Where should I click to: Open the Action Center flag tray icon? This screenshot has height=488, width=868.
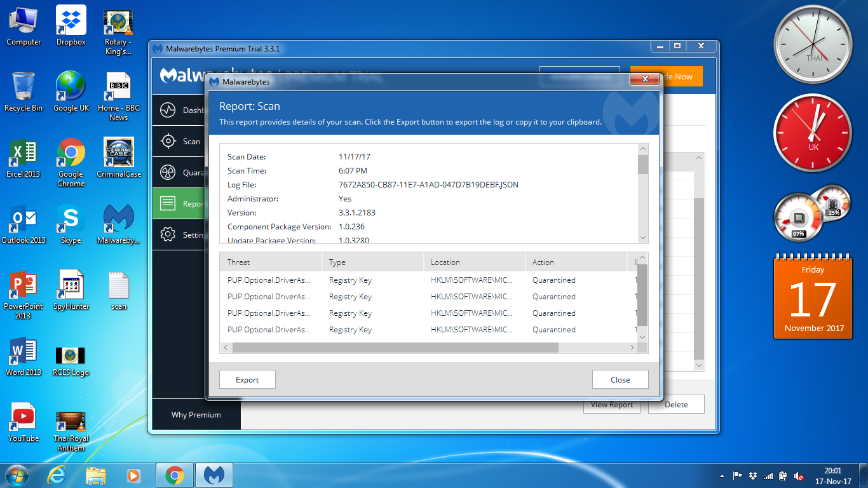pyautogui.click(x=738, y=476)
